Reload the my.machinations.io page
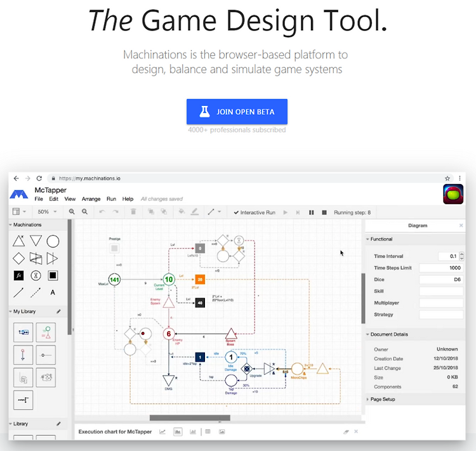476x451 pixels. point(39,178)
